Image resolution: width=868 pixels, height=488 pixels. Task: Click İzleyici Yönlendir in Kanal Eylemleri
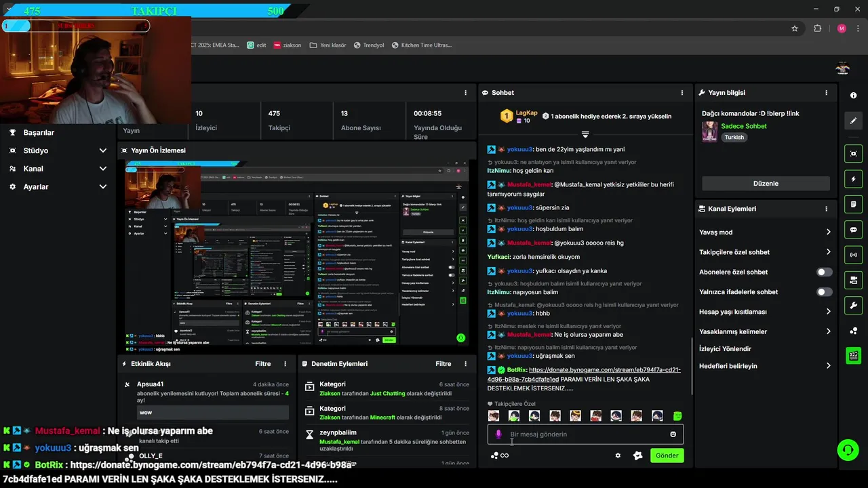point(725,349)
